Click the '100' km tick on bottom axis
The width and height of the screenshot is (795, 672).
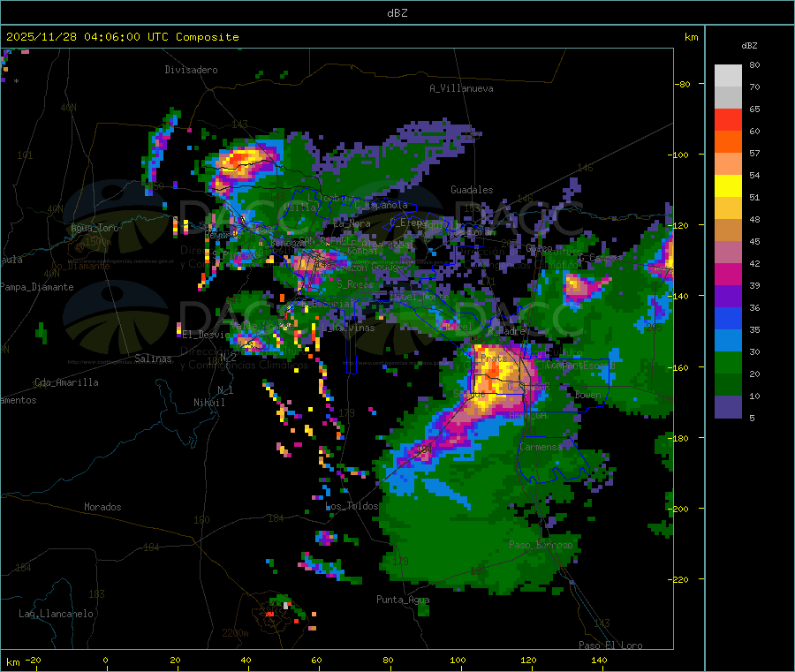tap(458, 660)
